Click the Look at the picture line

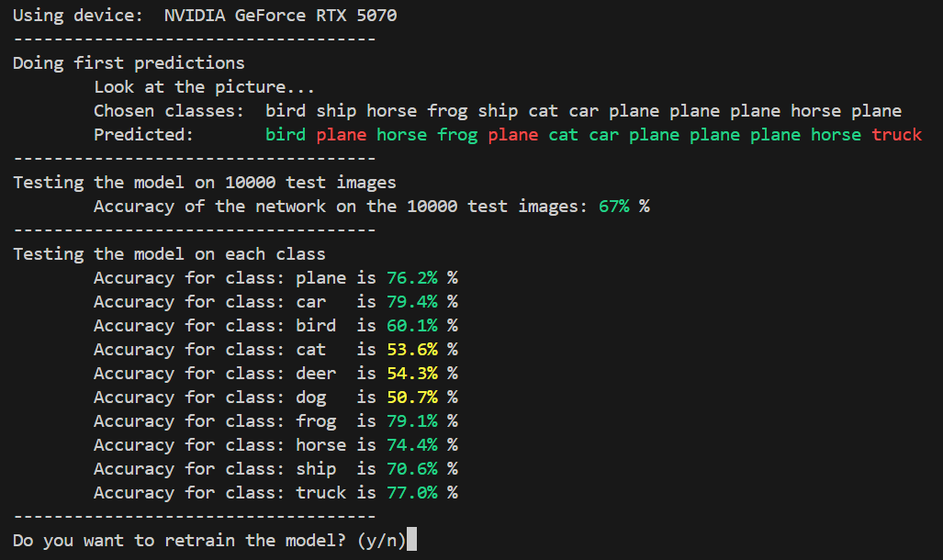click(x=204, y=87)
